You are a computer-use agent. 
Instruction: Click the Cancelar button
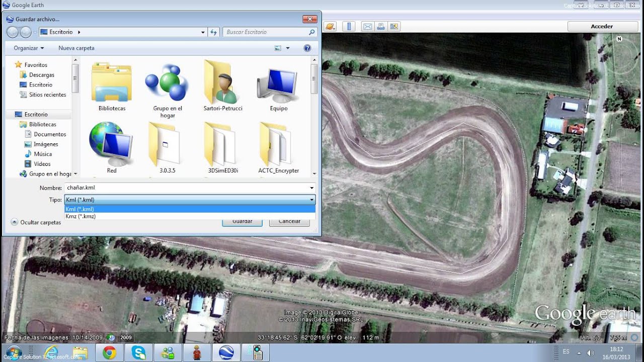click(289, 221)
